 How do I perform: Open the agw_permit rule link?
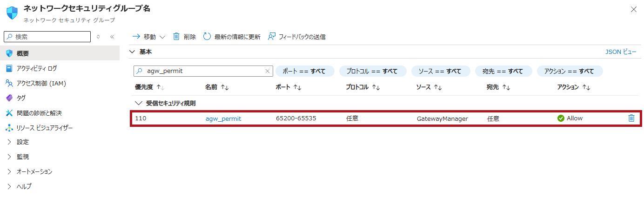click(223, 118)
